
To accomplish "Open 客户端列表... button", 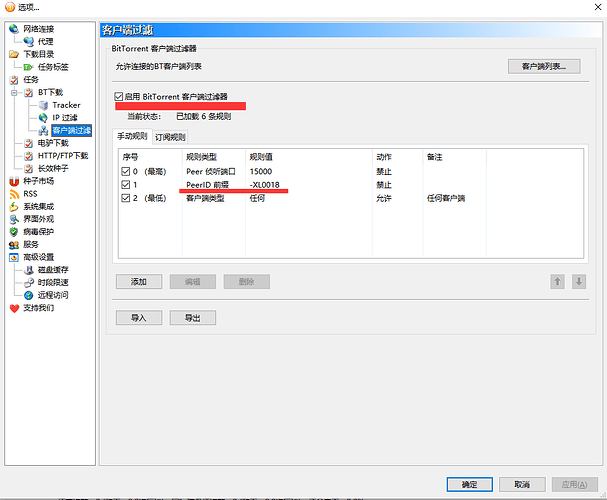I will 544,66.
